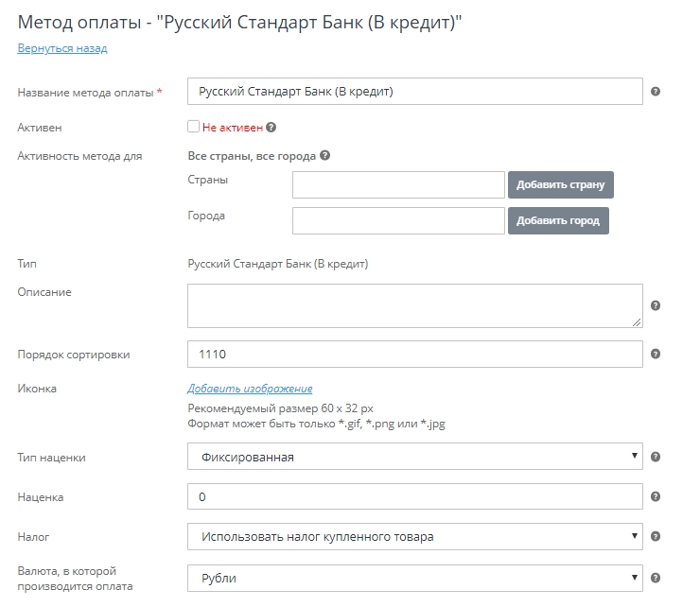The height and width of the screenshot is (607, 700).
Task: Focus the Описание text area
Action: click(415, 305)
